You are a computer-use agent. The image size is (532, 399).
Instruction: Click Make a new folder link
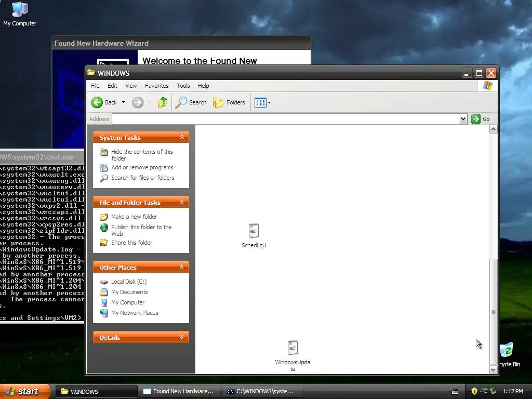(134, 217)
